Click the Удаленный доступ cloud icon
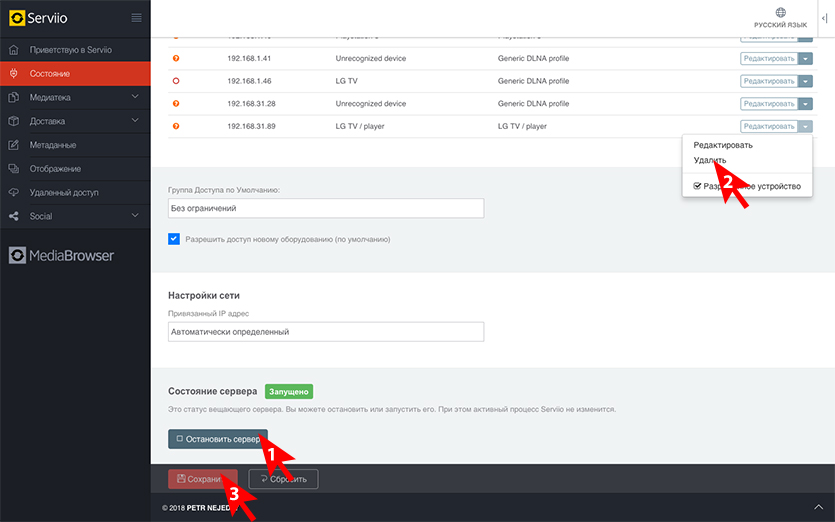 click(x=13, y=192)
